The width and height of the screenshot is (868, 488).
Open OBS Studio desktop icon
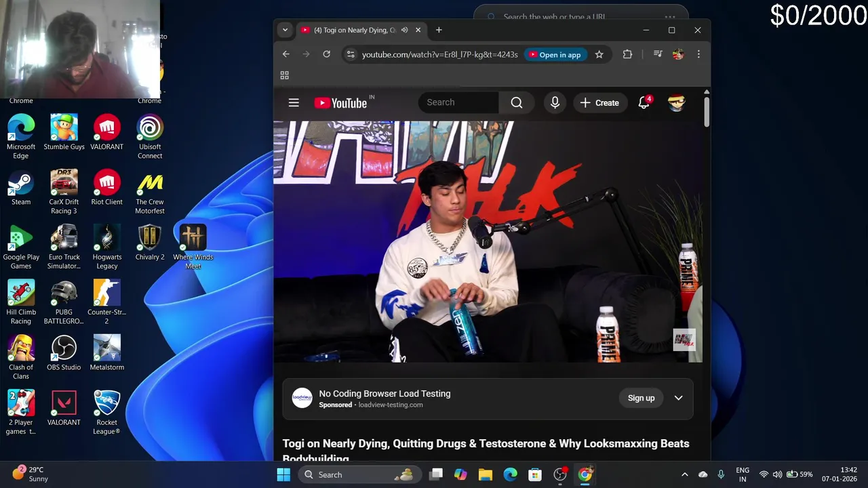coord(64,353)
